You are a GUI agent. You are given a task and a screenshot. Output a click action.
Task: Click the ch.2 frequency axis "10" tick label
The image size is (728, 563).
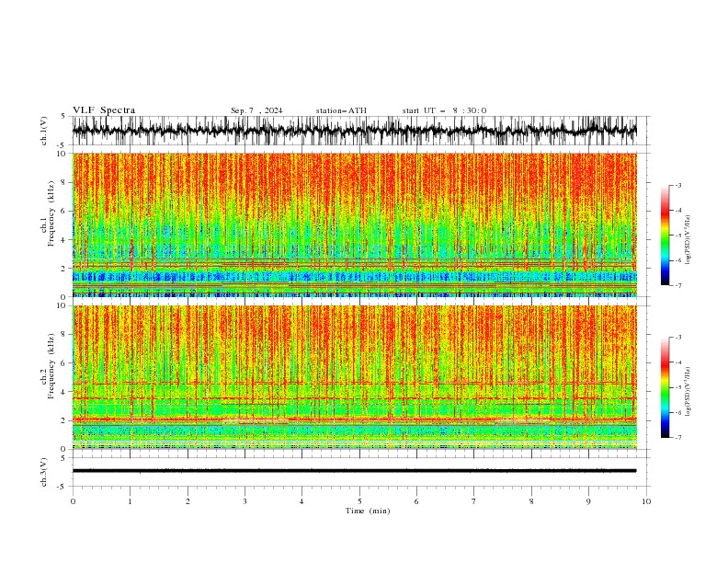[62, 305]
